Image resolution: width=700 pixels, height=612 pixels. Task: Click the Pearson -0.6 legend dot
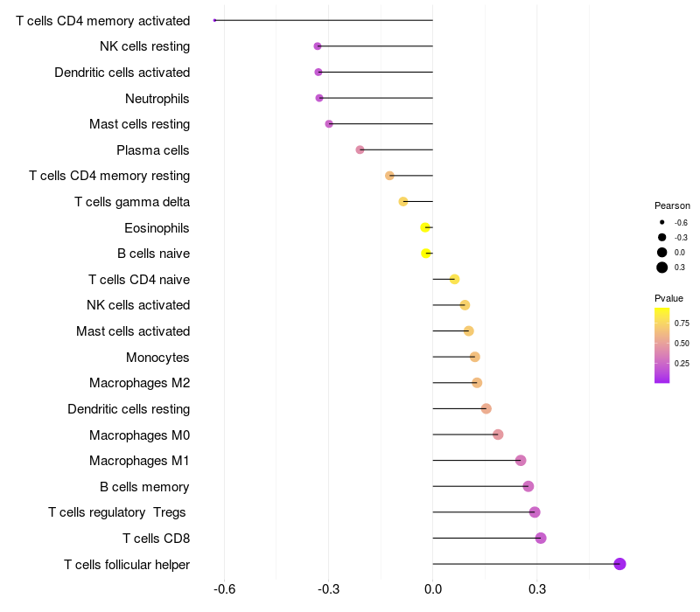pos(662,223)
